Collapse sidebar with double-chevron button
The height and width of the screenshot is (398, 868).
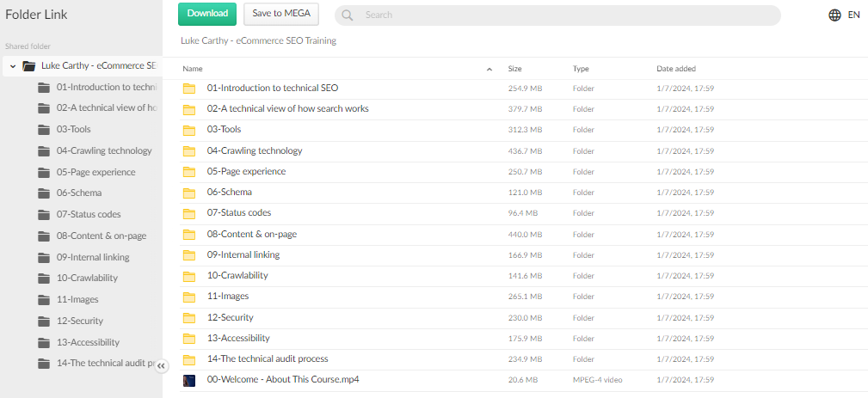click(x=161, y=365)
